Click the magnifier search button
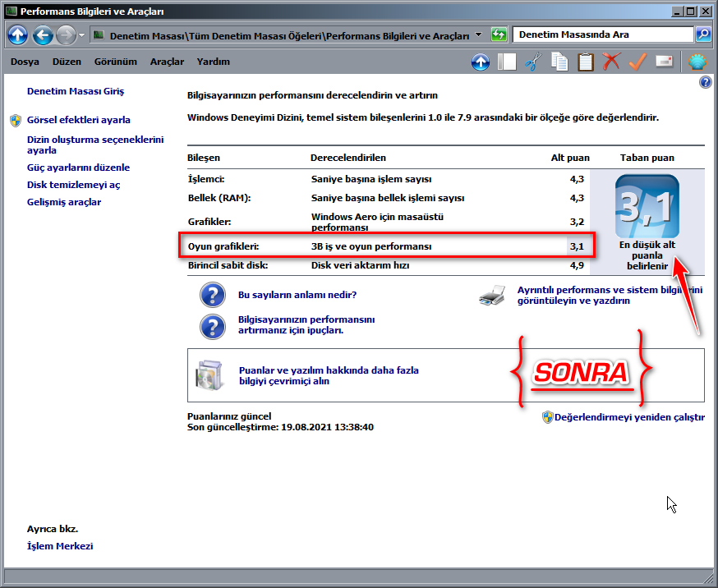Viewport: 718px width, 588px height. pos(703,34)
